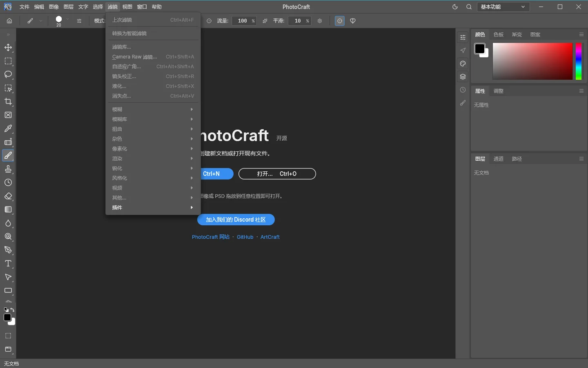Click the Home icon in options bar
The image size is (588, 368).
pos(9,21)
